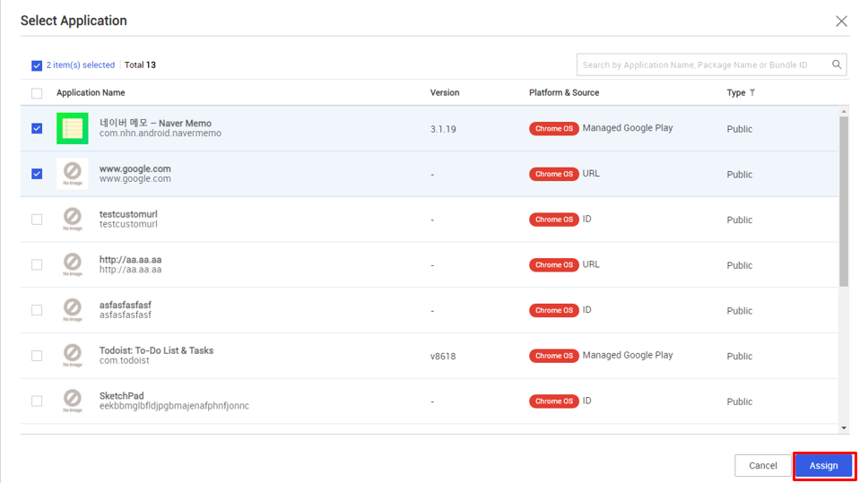Click the testcustomurl no-image icon
This screenshot has height=483, width=868.
[73, 219]
